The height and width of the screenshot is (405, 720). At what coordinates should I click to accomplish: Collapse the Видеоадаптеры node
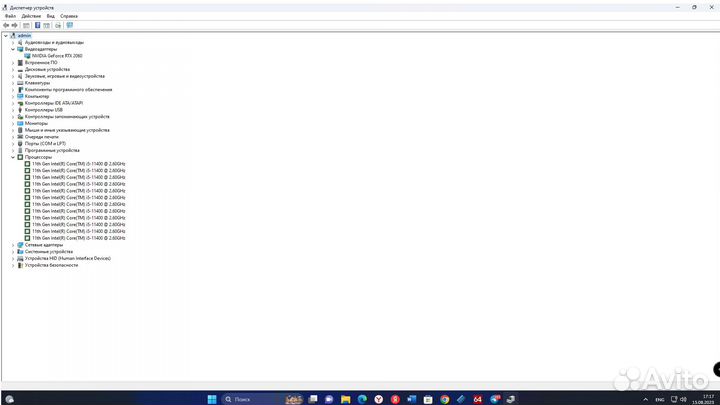(x=13, y=49)
